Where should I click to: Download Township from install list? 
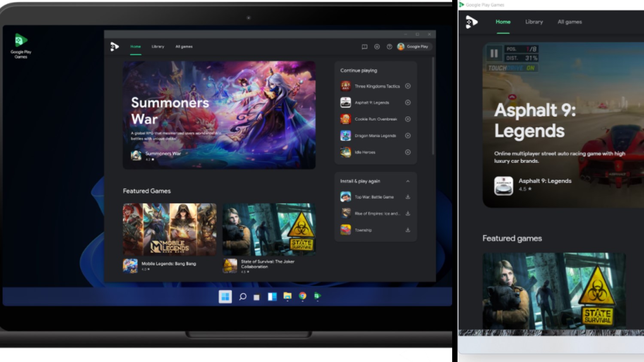[408, 230]
